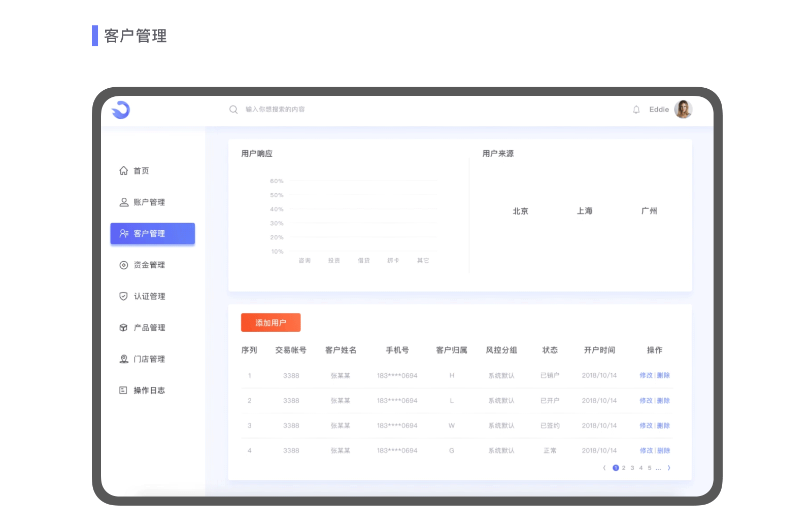Select page 5 in pagination

[x=649, y=468]
